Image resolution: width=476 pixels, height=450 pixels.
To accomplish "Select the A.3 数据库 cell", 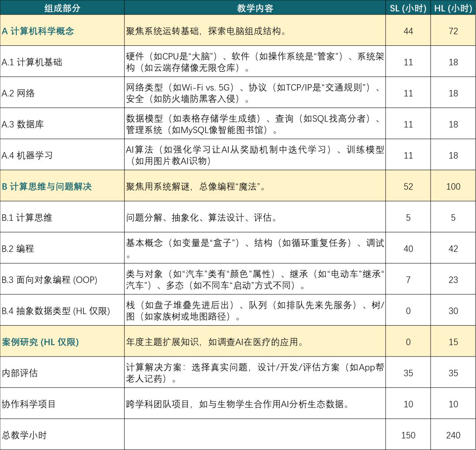I will click(23, 124).
